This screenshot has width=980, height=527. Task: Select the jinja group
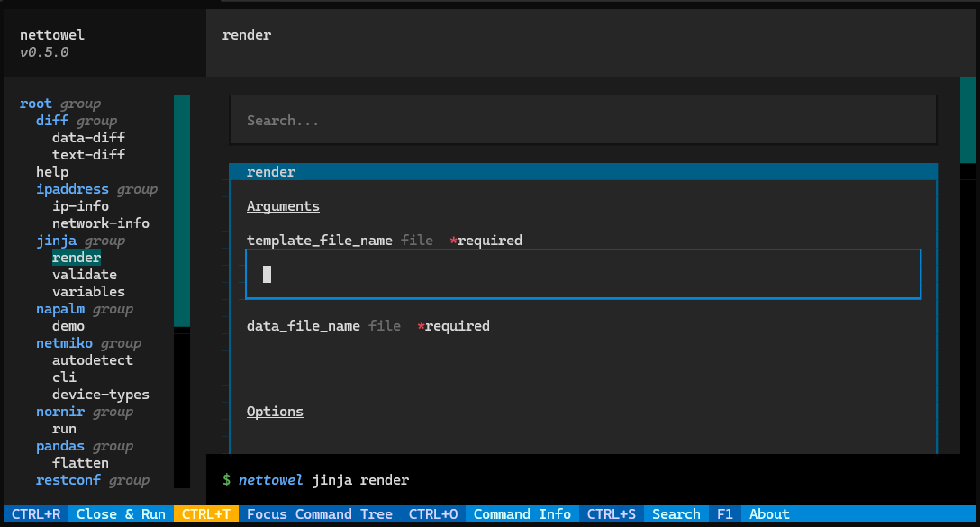[x=81, y=241]
